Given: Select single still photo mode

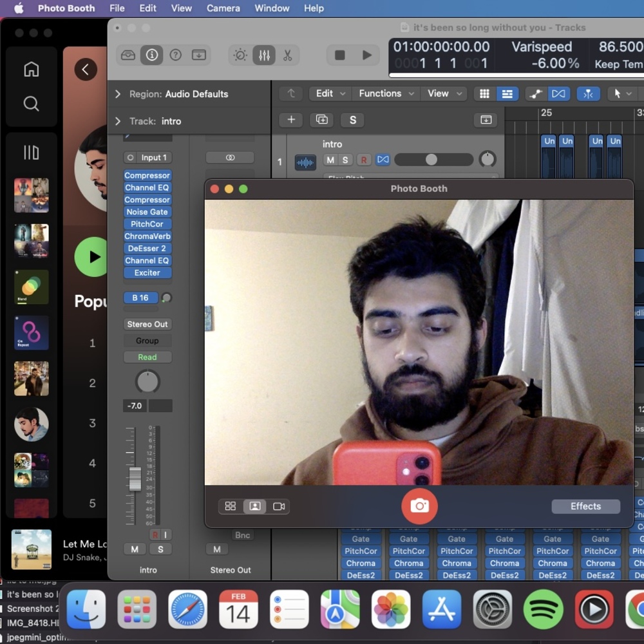Looking at the screenshot, I should pos(254,506).
